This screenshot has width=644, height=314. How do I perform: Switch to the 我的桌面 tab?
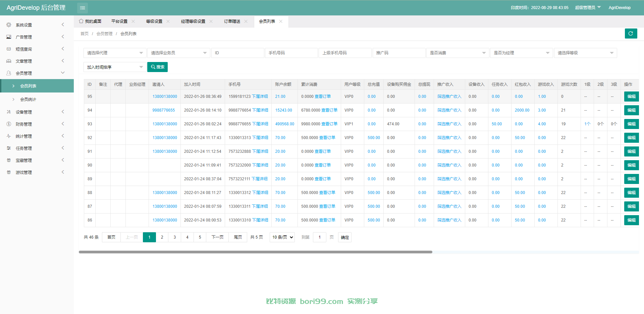[90, 21]
